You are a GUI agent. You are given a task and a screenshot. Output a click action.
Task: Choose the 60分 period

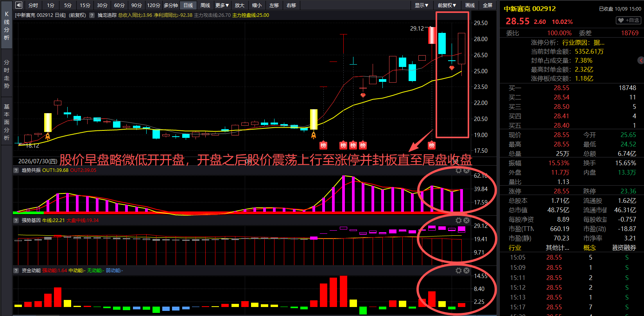click(x=119, y=5)
